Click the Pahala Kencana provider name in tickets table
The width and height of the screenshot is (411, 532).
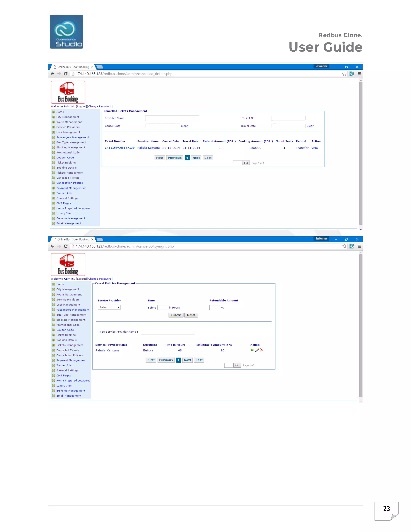click(x=149, y=148)
